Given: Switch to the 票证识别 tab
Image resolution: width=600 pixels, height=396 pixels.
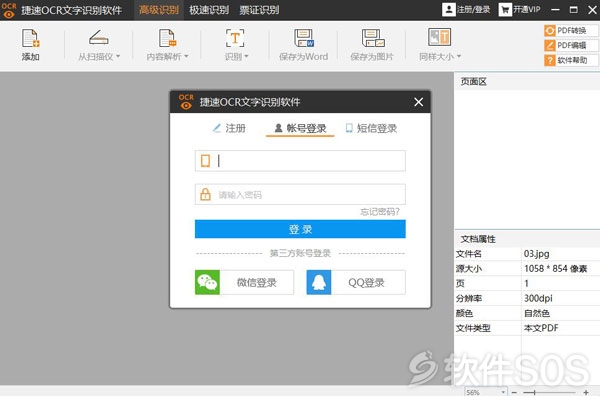Looking at the screenshot, I should click(259, 10).
